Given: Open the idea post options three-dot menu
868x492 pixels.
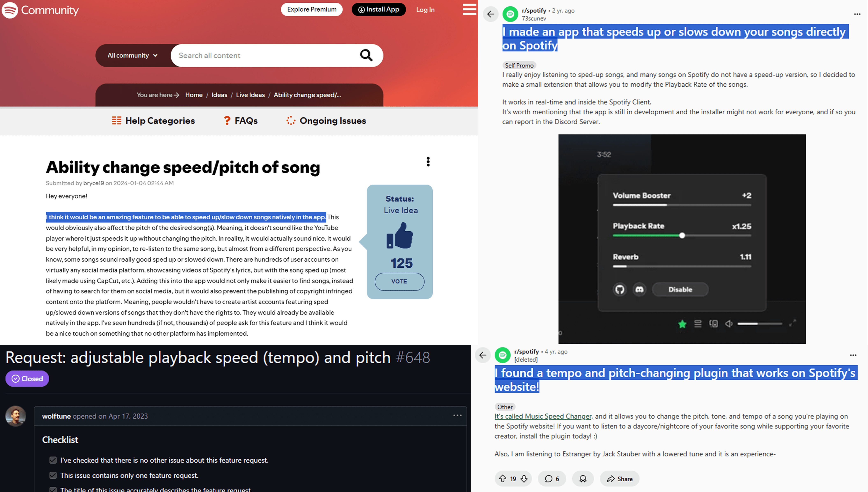Looking at the screenshot, I should [428, 162].
